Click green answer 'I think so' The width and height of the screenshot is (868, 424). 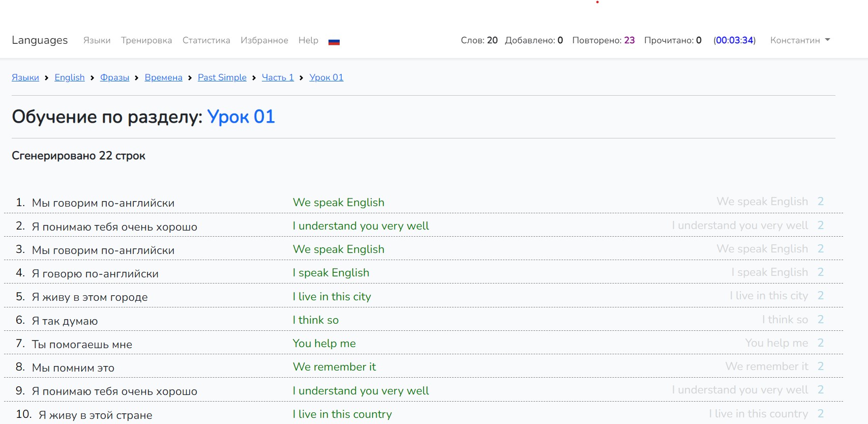coord(315,320)
